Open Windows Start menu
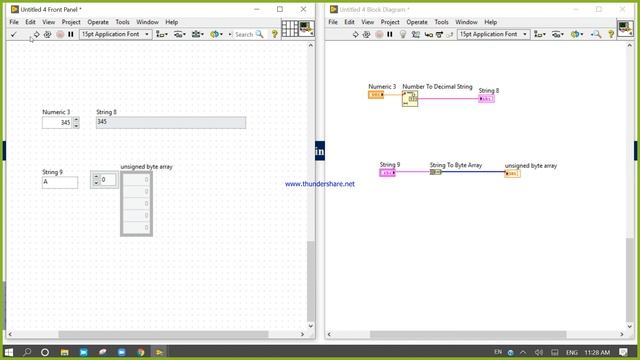Screen dimensions: 640x360 (x=9, y=352)
